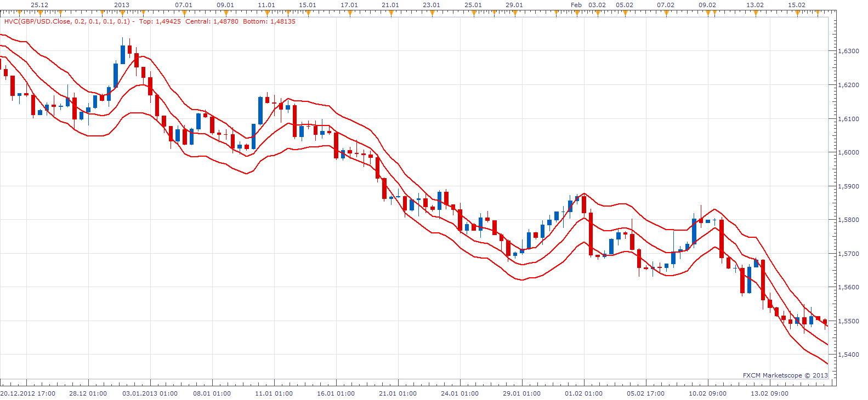868x400 pixels.
Task: Click the HVC(GBP/USD.Close) indicator label
Action: tap(67, 21)
